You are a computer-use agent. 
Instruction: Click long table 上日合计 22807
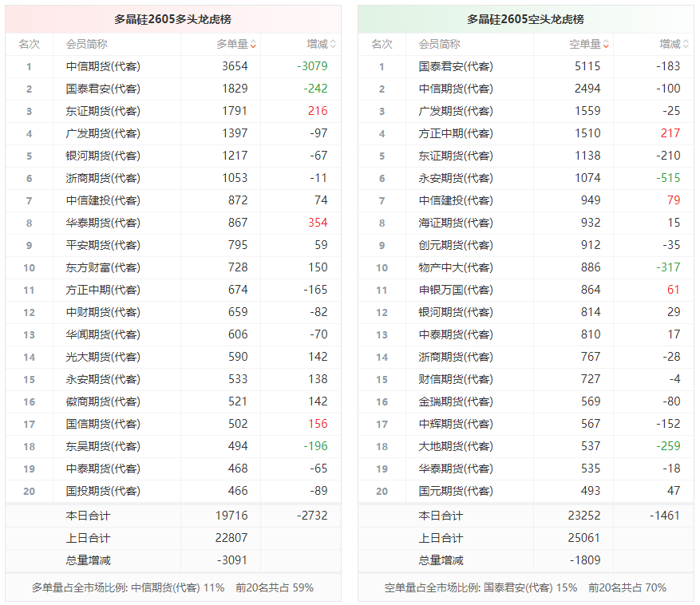231,538
